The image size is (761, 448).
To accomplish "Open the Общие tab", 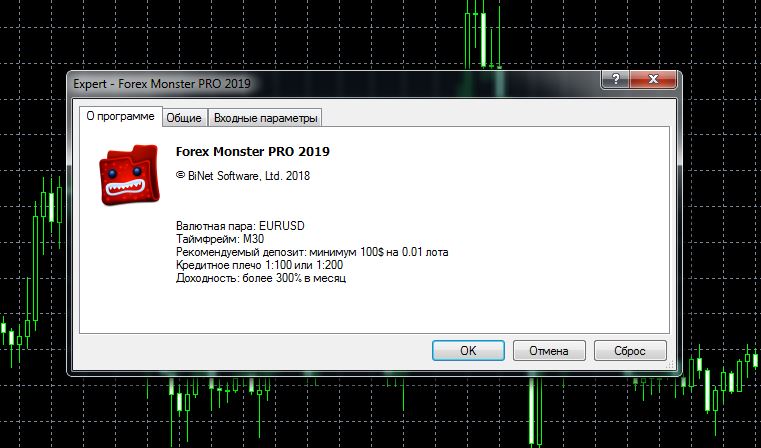I will point(184,118).
